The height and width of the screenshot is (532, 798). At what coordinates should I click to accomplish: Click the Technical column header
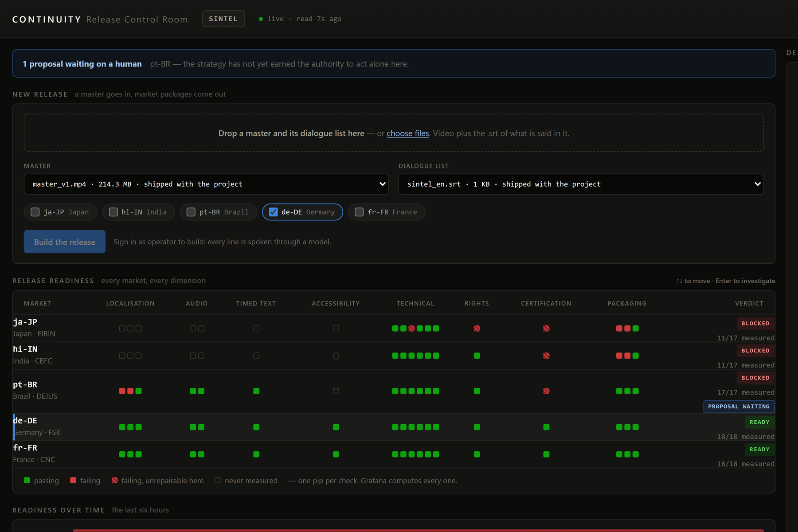415,303
